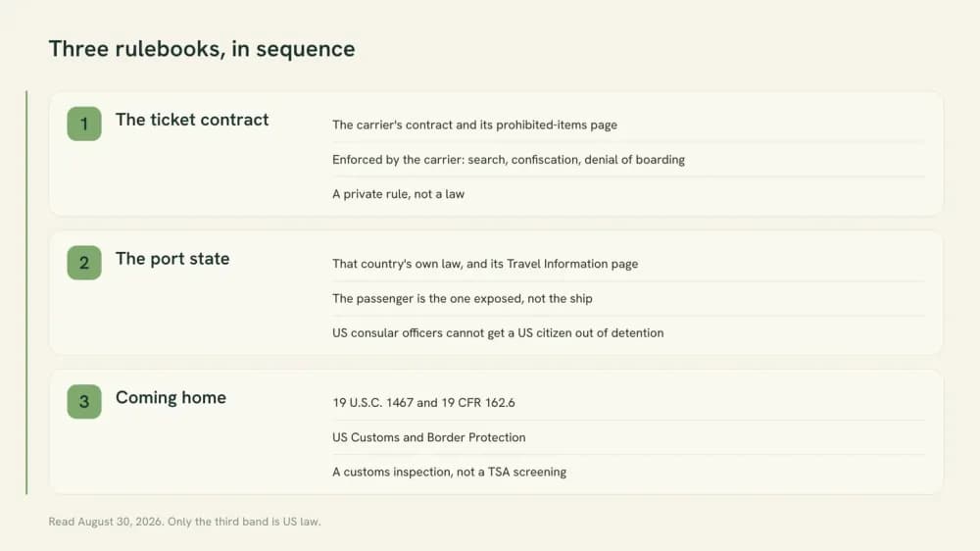Select the slide title Three rulebooks, in sequence
Image resolution: width=980 pixels, height=551 pixels.
(x=202, y=49)
